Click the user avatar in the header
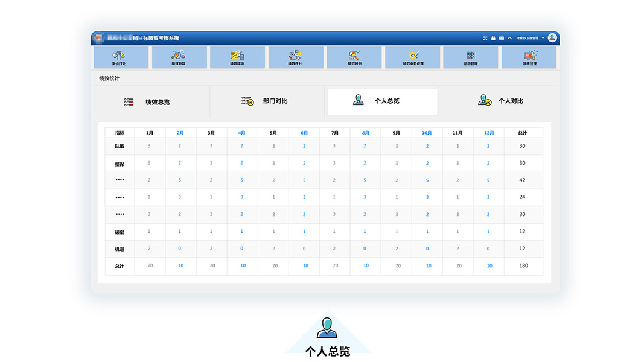 pos(552,38)
